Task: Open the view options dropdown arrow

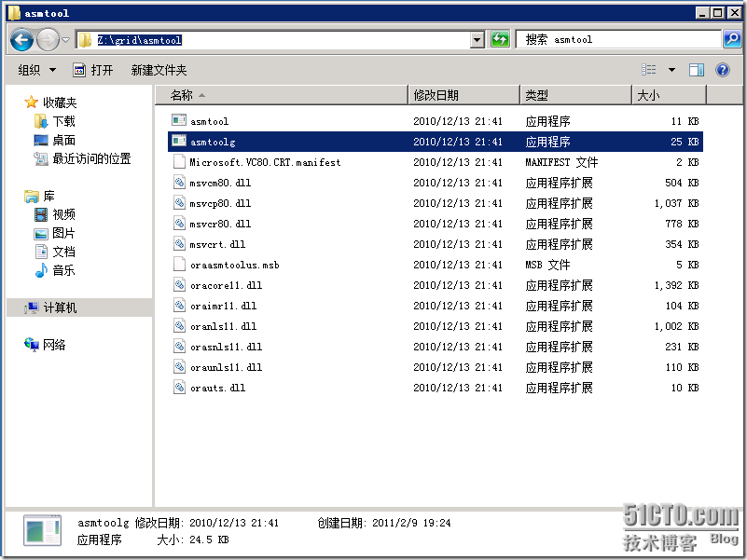Action: tap(671, 70)
